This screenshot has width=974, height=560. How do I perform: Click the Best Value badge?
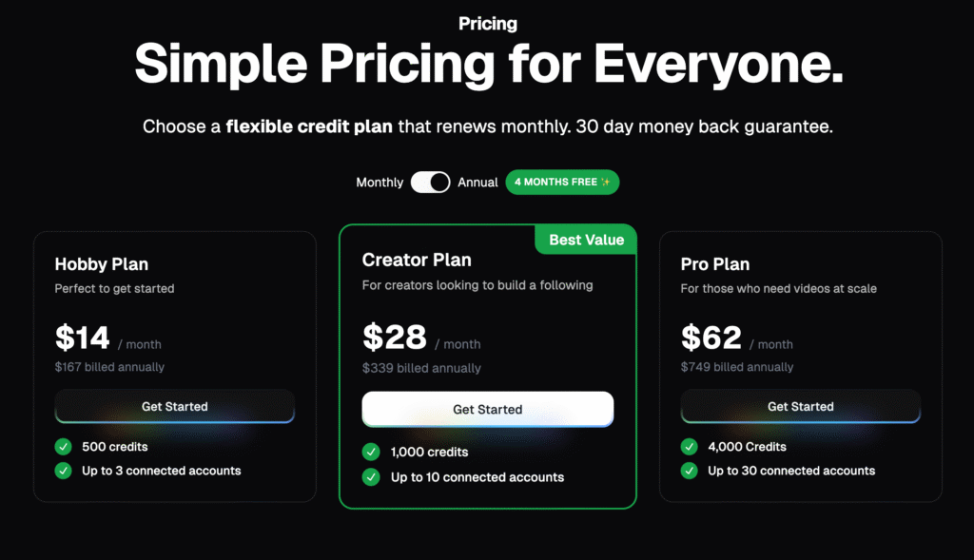(586, 240)
